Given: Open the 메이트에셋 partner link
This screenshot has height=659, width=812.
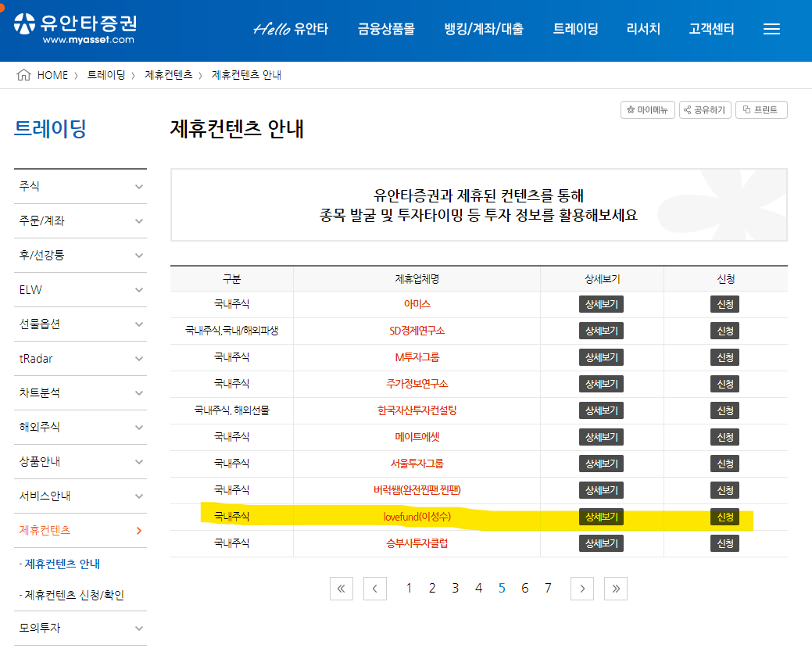Looking at the screenshot, I should [x=417, y=437].
